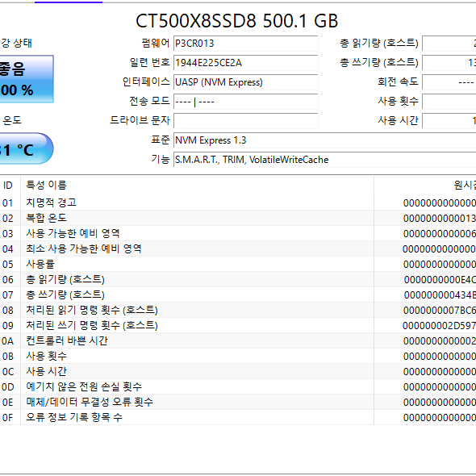Select the disk title CT500X8SSD8 500.1 GB
This screenshot has width=476, height=476.
(236, 21)
